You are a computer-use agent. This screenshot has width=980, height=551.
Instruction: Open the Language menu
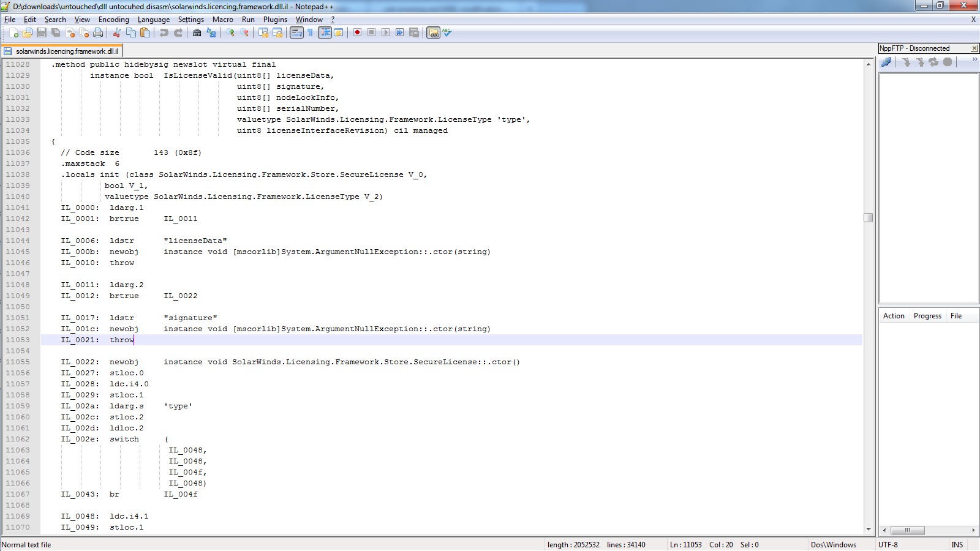coord(154,20)
